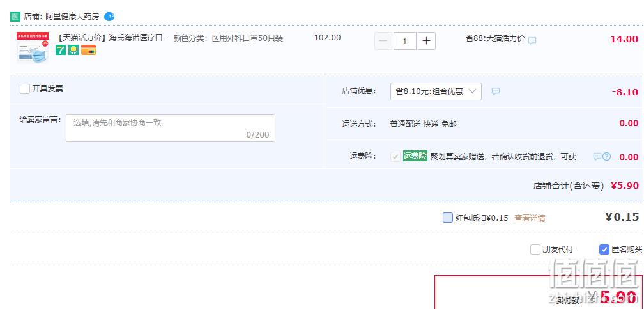The image size is (644, 309).
Task: Click the red packet amount ¥0.15
Action: click(x=622, y=217)
